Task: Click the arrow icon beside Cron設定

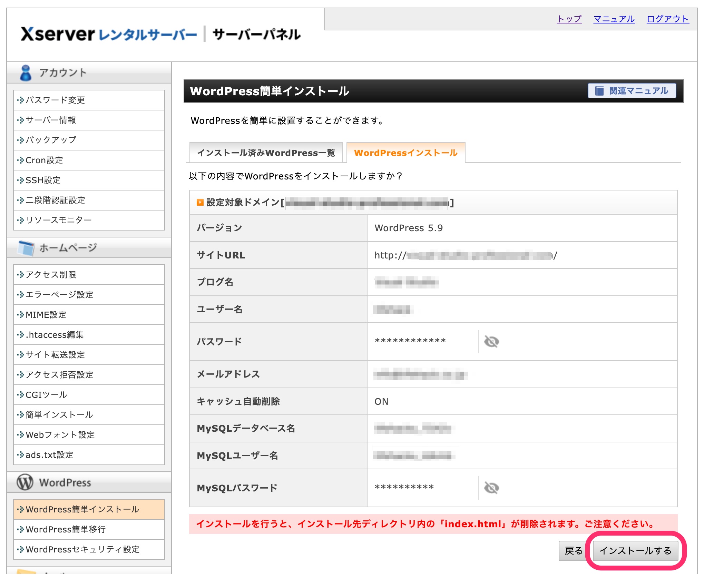Action: (x=21, y=160)
